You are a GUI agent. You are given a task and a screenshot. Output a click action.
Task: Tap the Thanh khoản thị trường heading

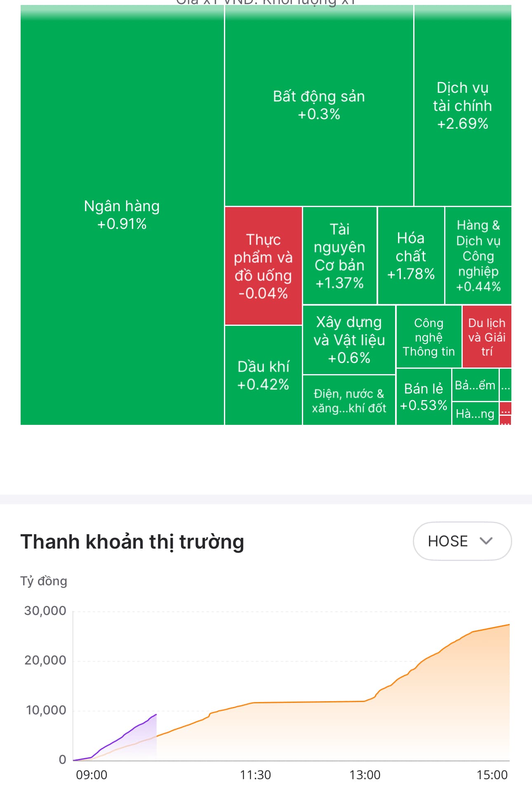(x=132, y=542)
